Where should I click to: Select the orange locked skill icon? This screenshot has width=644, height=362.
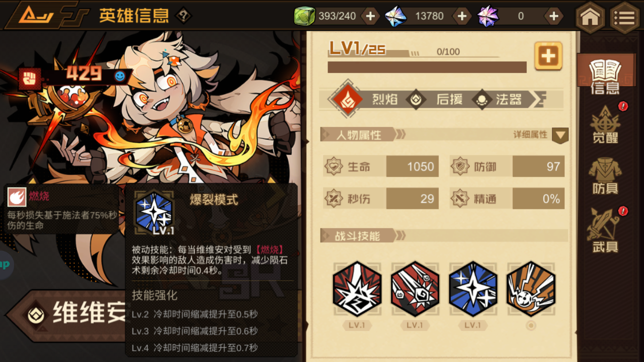click(x=531, y=289)
